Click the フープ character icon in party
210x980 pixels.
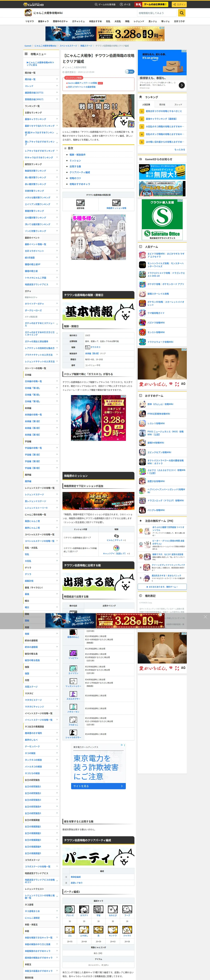point(127,910)
